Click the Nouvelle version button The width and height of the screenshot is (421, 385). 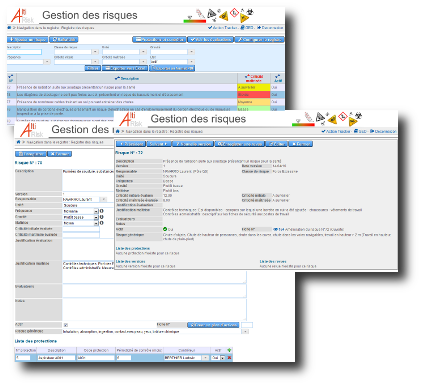pos(193,144)
